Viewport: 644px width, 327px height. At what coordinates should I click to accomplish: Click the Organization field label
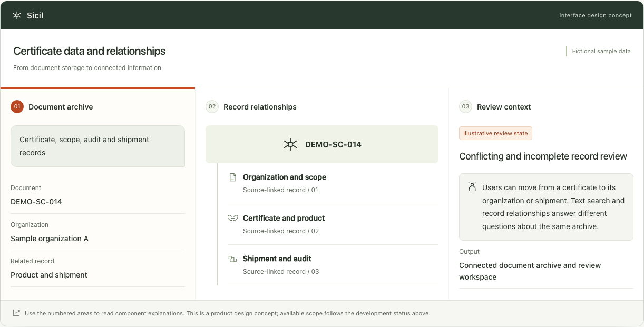point(30,225)
